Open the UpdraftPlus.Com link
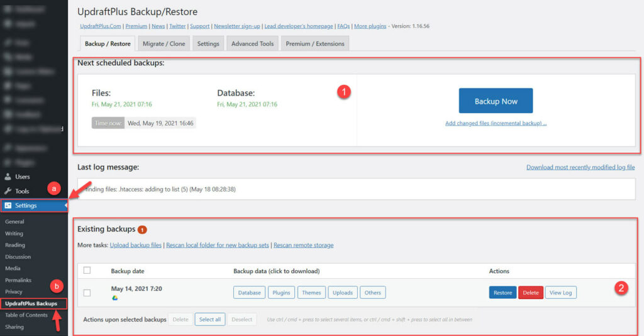This screenshot has height=336, width=644. (101, 26)
